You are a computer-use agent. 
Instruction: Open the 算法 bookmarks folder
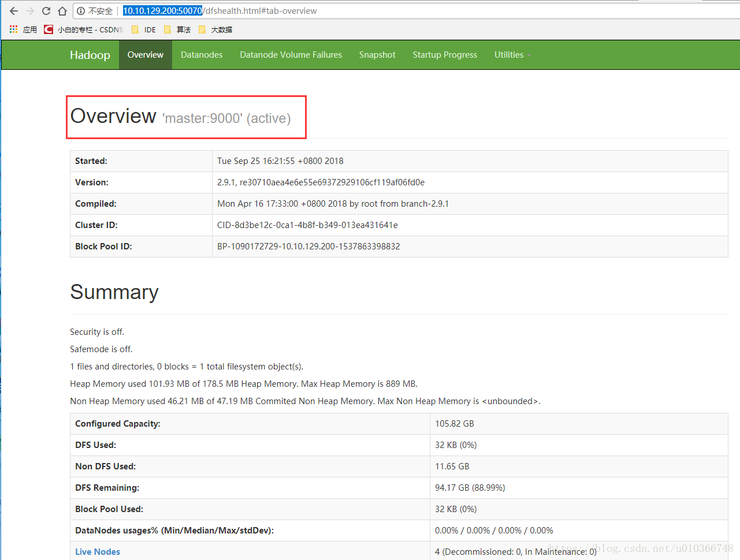(177, 29)
